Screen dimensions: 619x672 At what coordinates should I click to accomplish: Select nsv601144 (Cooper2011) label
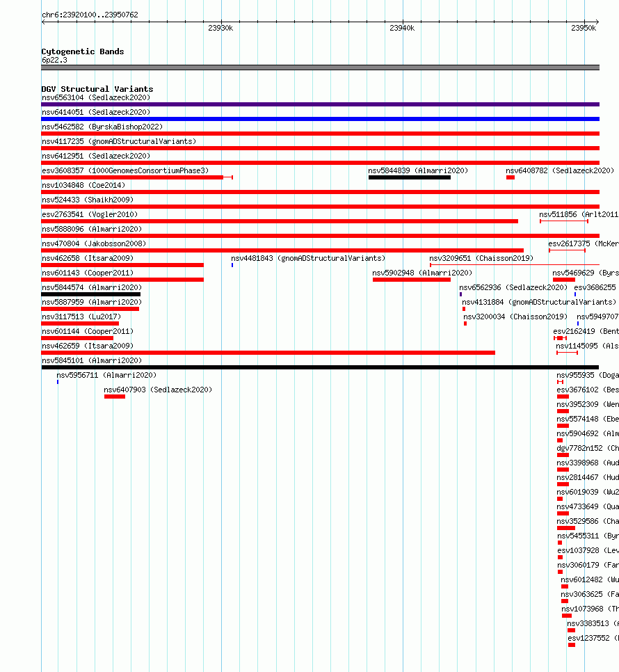point(88,331)
